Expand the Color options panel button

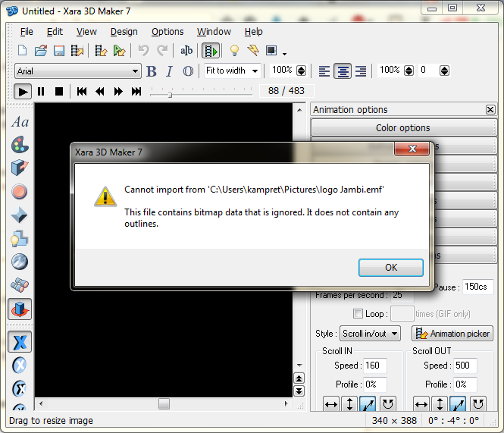[403, 127]
